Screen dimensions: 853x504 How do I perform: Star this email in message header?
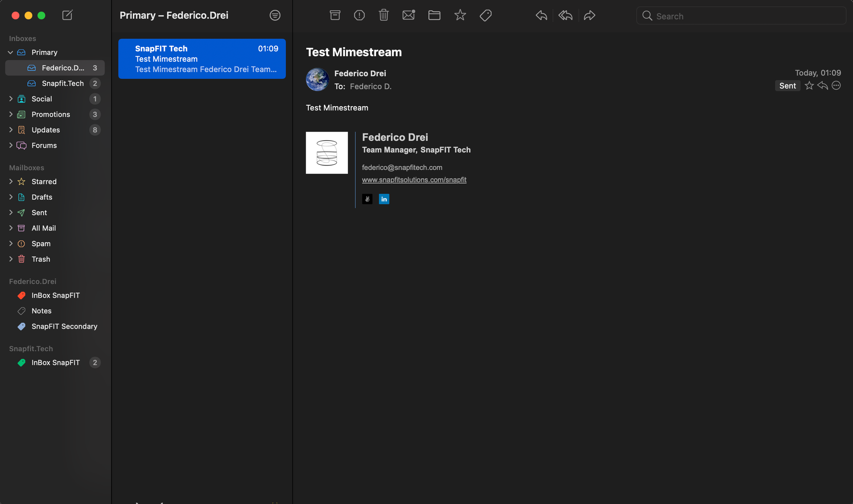click(x=809, y=86)
